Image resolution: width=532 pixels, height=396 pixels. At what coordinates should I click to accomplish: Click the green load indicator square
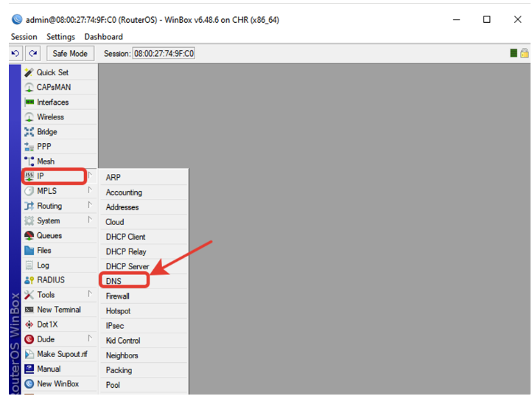tap(514, 53)
